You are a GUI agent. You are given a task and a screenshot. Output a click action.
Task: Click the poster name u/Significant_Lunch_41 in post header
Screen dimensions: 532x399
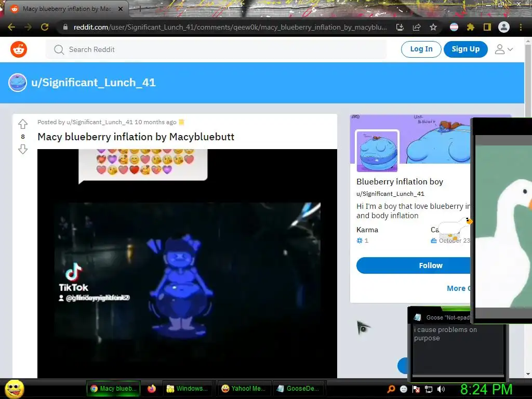point(99,122)
